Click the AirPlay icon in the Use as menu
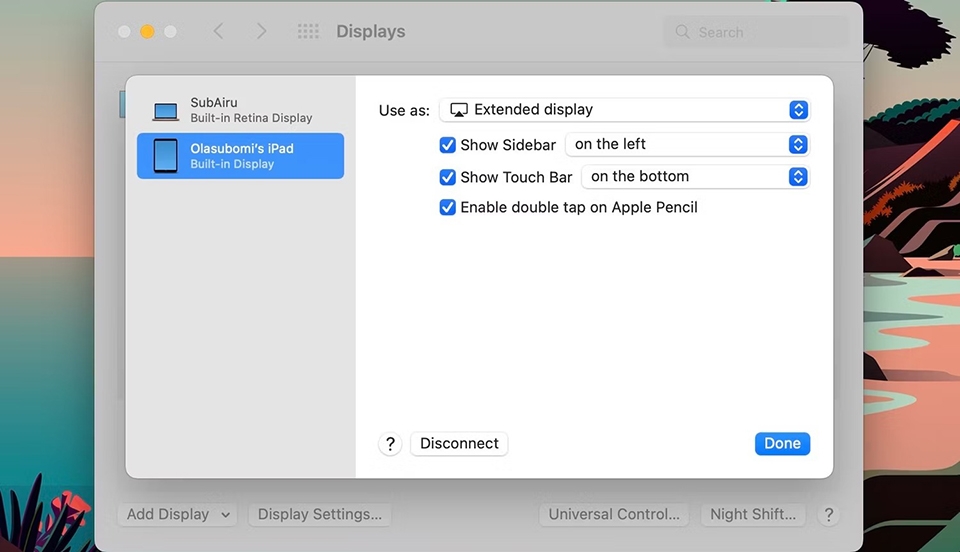The image size is (960, 552). point(459,110)
